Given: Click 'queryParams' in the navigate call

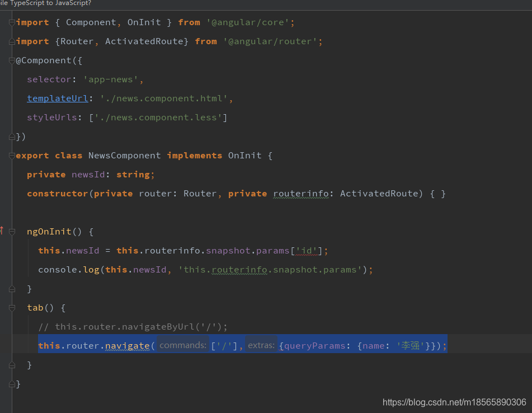Looking at the screenshot, I should 314,345.
